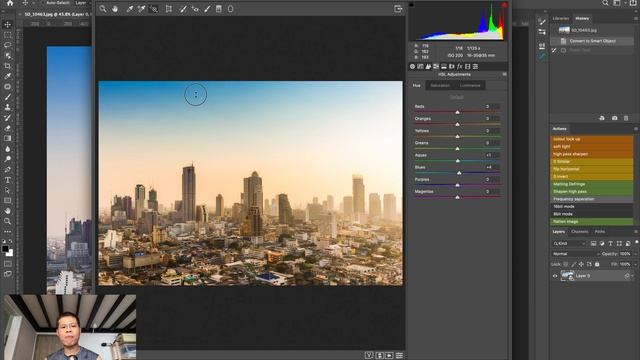
Task: Open the History panel menu
Action: pyautogui.click(x=636, y=18)
